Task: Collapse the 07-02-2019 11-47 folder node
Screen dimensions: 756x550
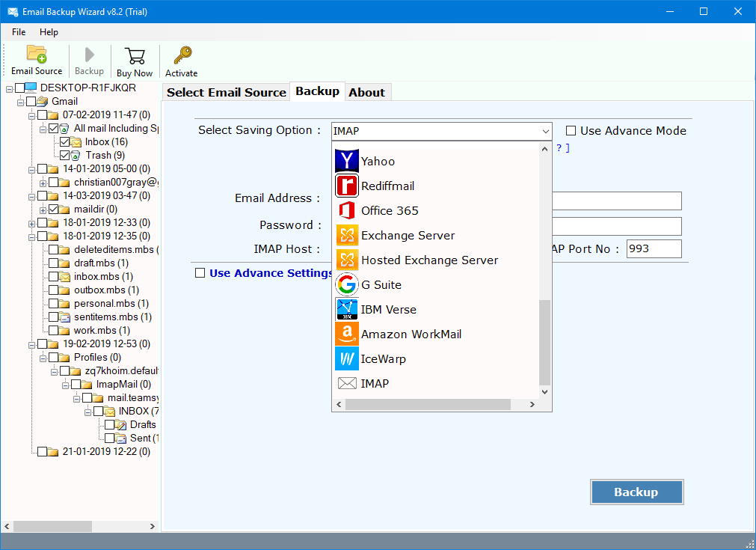Action: click(32, 116)
